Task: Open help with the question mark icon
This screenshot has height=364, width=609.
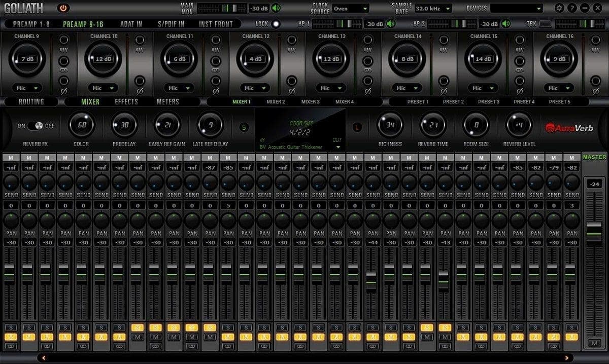Action: pyautogui.click(x=572, y=8)
